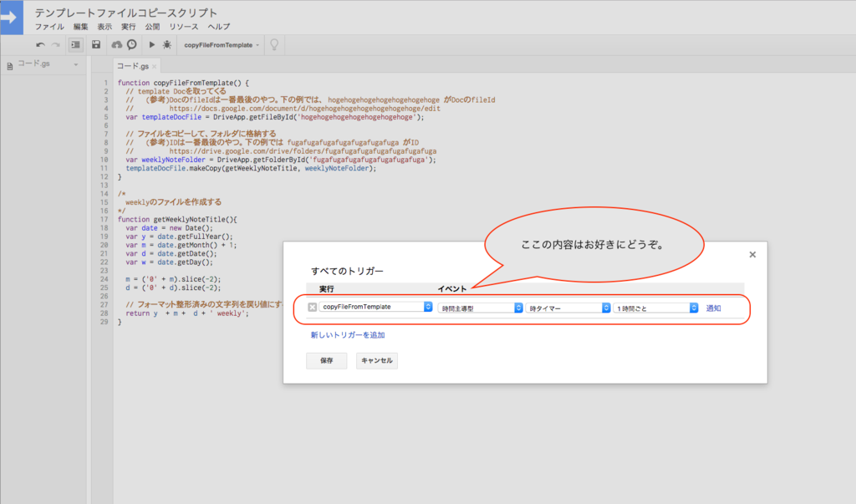Open the 時間主導型 event type dropdown

pyautogui.click(x=481, y=308)
